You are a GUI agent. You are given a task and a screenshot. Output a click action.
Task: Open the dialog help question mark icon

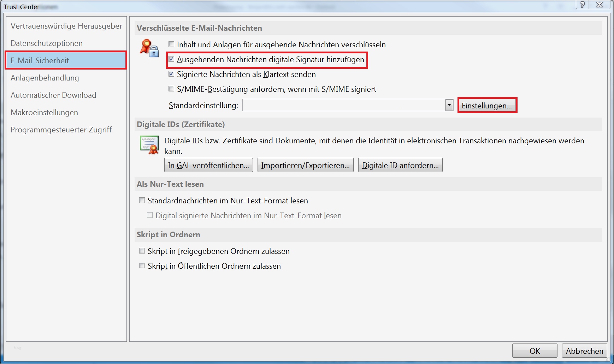point(581,5)
